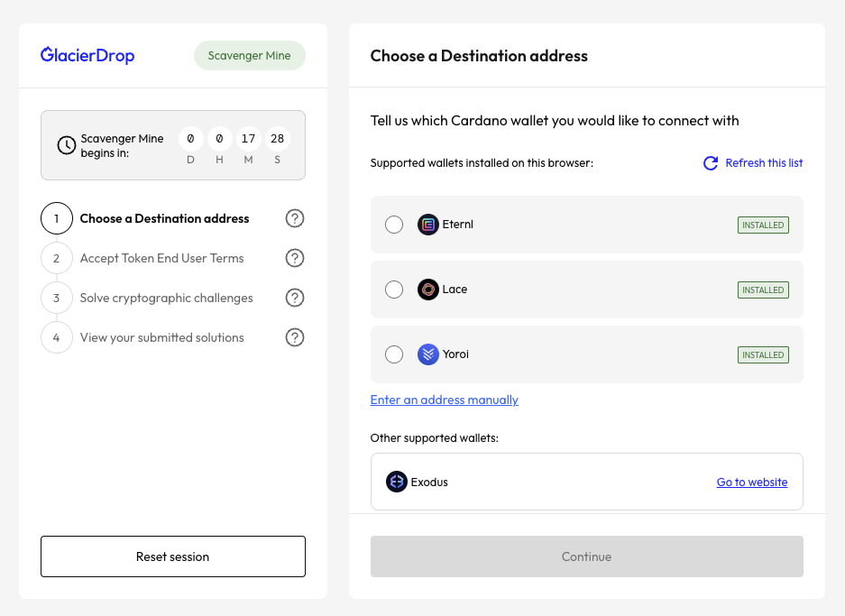
Task: Click the Exodus wallet logo icon
Action: [x=397, y=482]
